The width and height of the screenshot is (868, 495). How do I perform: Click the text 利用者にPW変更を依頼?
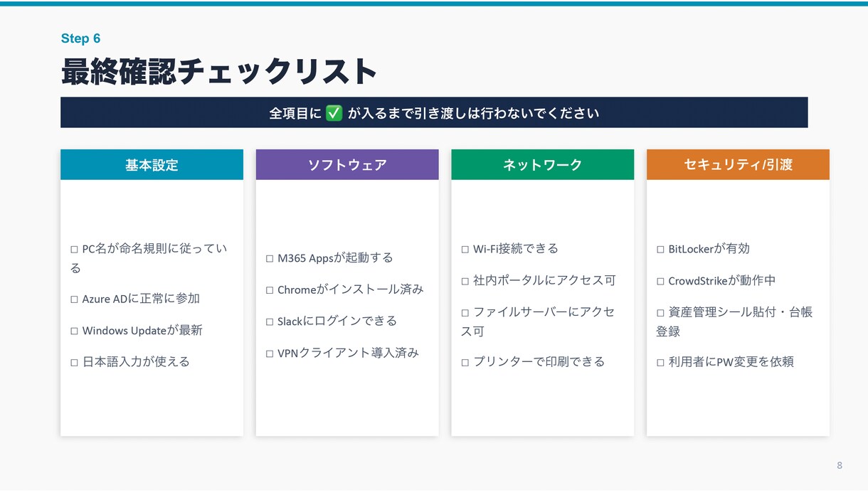coord(731,362)
